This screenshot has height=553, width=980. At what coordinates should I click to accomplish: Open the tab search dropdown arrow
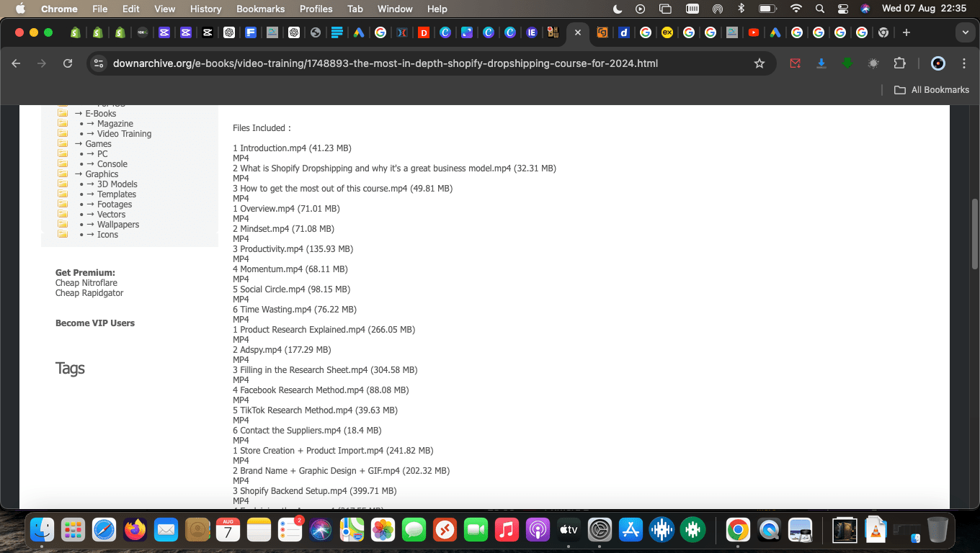pos(965,32)
